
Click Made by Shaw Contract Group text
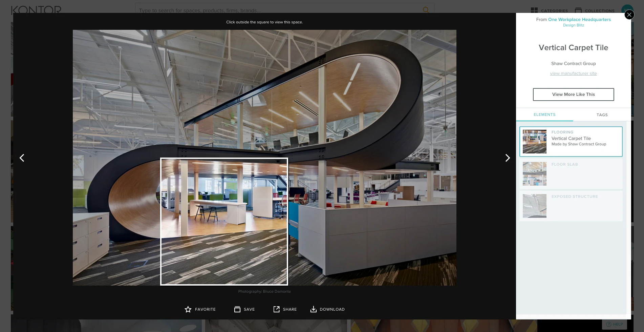click(x=579, y=144)
